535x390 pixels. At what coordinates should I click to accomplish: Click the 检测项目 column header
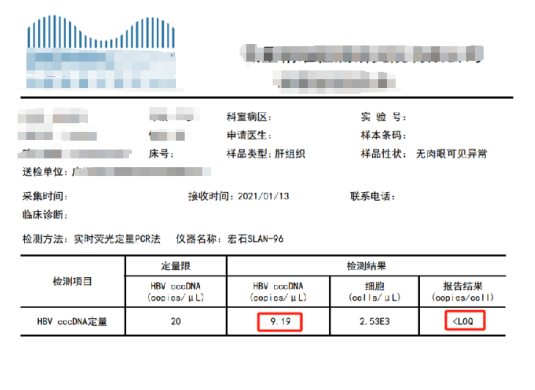click(x=72, y=281)
